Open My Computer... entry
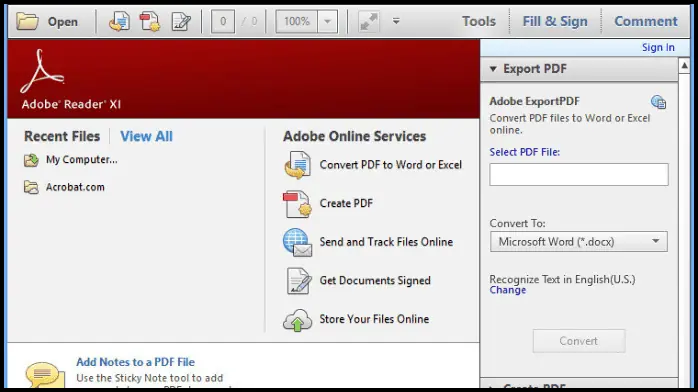Viewport: 698px width, 392px height. point(81,160)
